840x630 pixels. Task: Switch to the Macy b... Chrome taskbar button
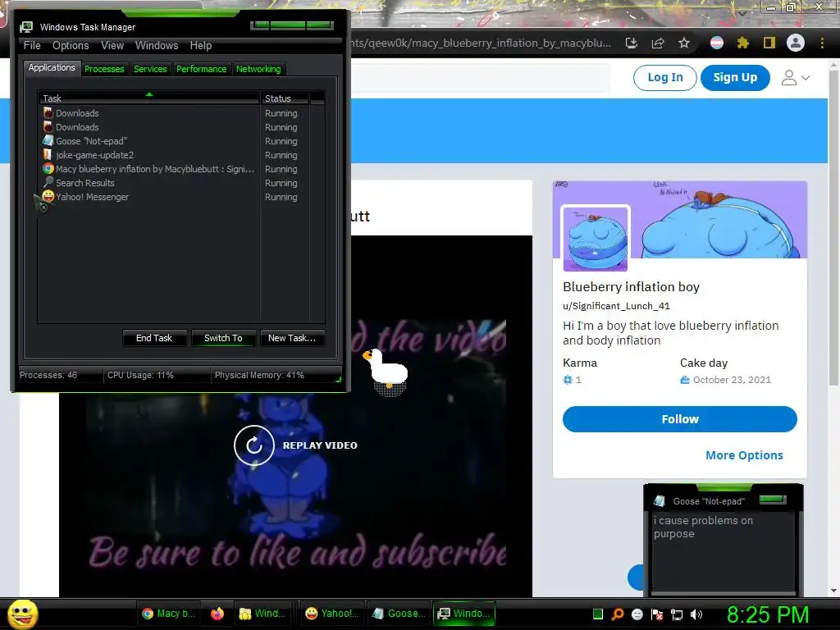tap(169, 614)
